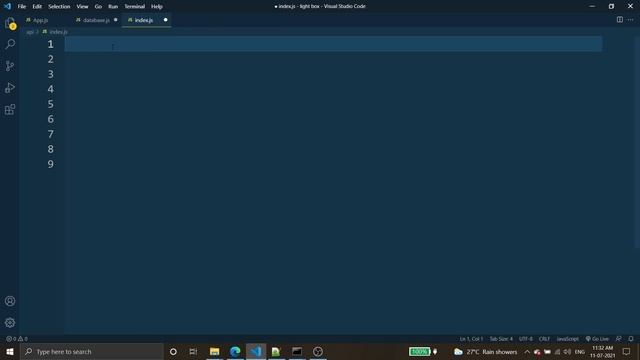Click into the Type here to search box
This screenshot has width=640, height=360.
click(92, 351)
